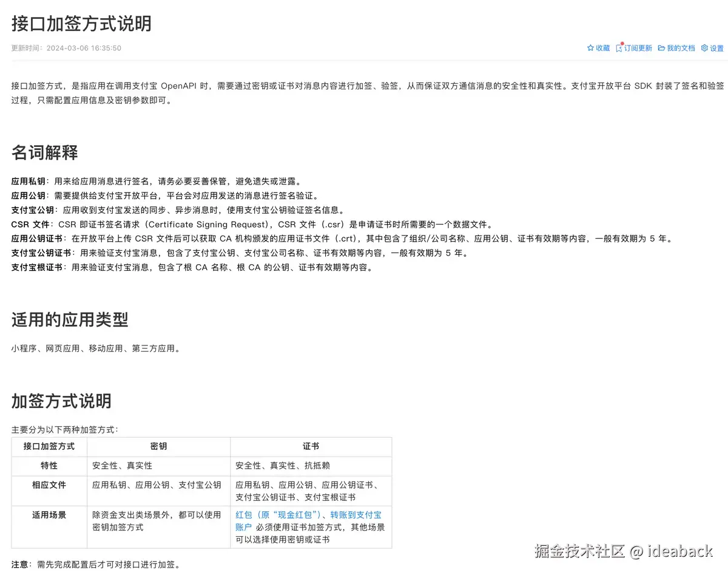Click the 应用公钥证书 definition term
The image size is (728, 575).
tap(36, 239)
